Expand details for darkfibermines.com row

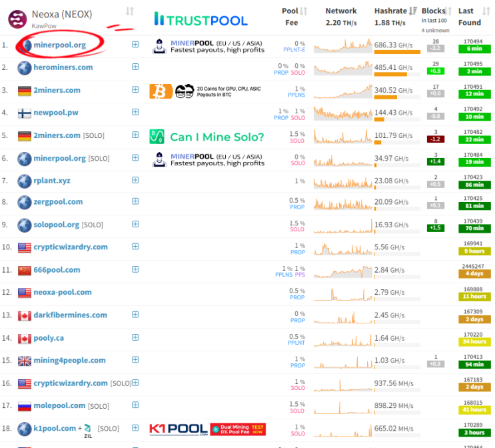(135, 314)
